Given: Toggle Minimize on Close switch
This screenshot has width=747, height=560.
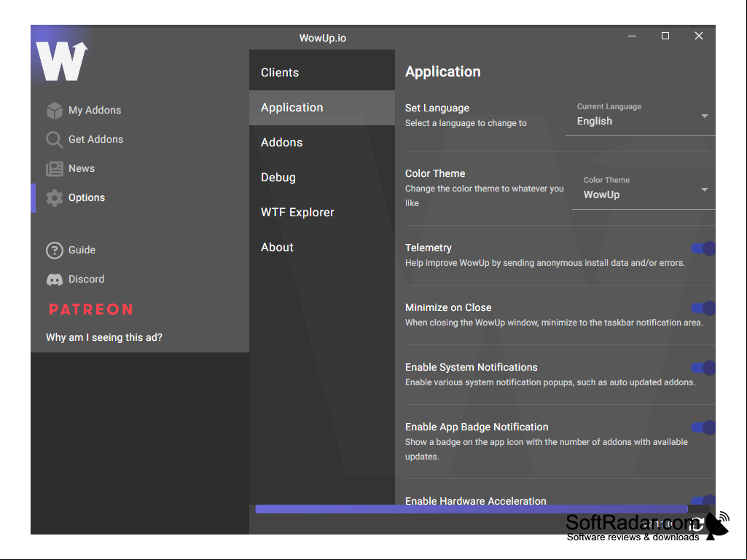Looking at the screenshot, I should coord(704,308).
